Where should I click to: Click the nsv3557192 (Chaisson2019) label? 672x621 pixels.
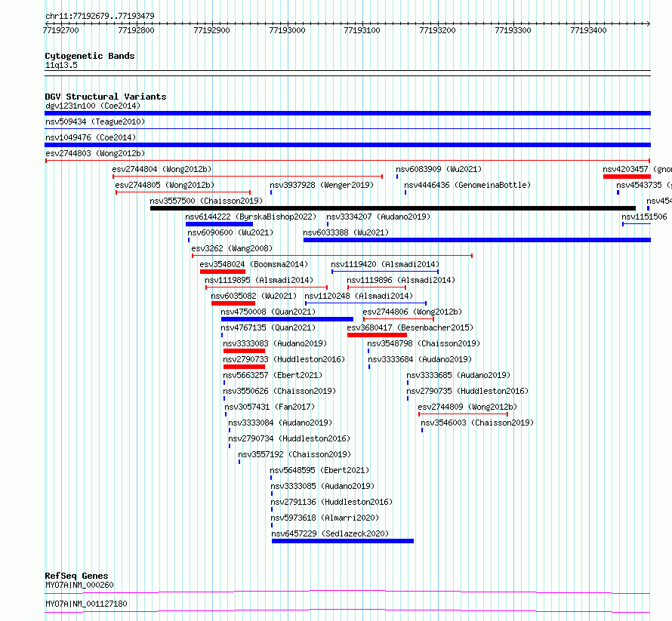click(294, 454)
